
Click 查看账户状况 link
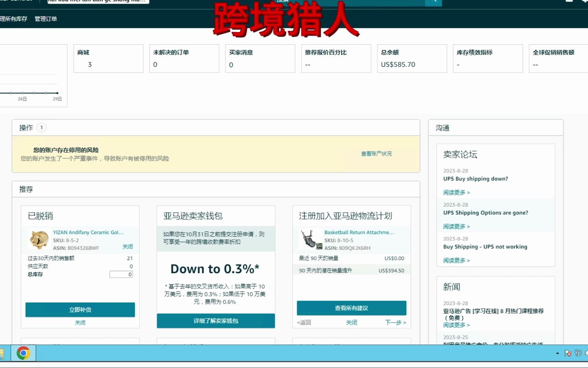pos(376,154)
